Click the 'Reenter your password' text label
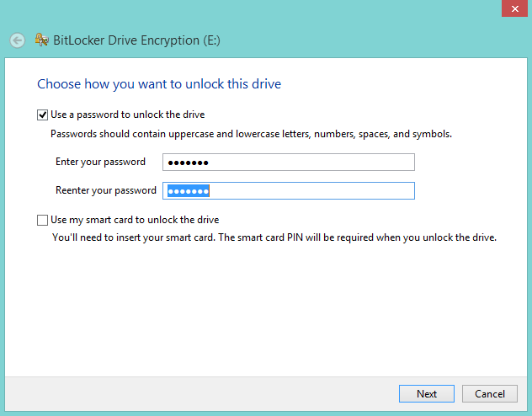This screenshot has height=416, width=532. [106, 190]
